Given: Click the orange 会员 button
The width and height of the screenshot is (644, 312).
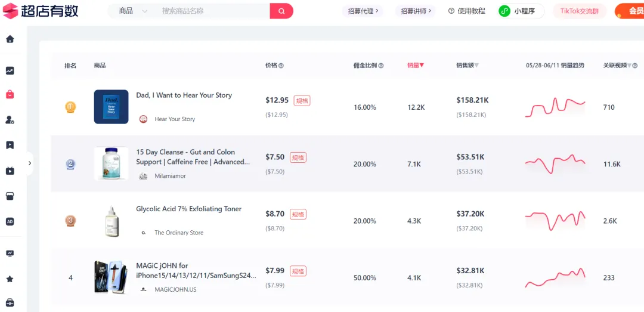Looking at the screenshot, I should [x=630, y=11].
